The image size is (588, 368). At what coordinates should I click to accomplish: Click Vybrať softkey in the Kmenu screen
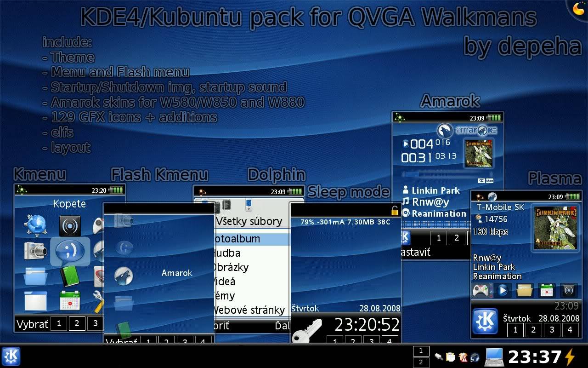pyautogui.click(x=32, y=324)
